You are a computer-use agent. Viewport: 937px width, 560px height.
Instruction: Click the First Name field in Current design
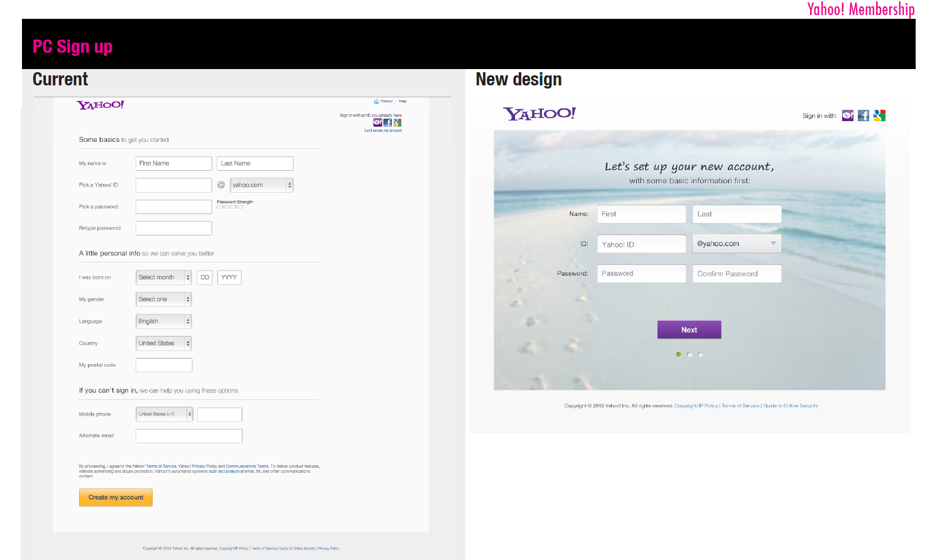click(174, 163)
